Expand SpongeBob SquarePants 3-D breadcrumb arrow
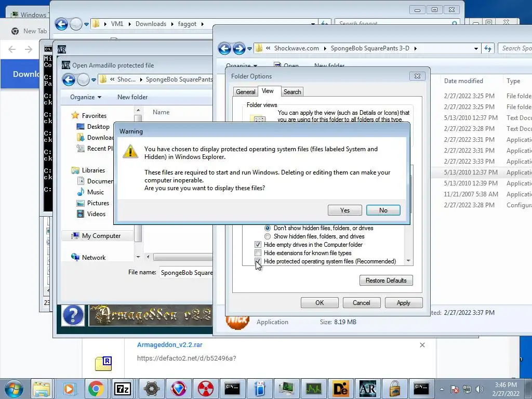 coord(415,48)
